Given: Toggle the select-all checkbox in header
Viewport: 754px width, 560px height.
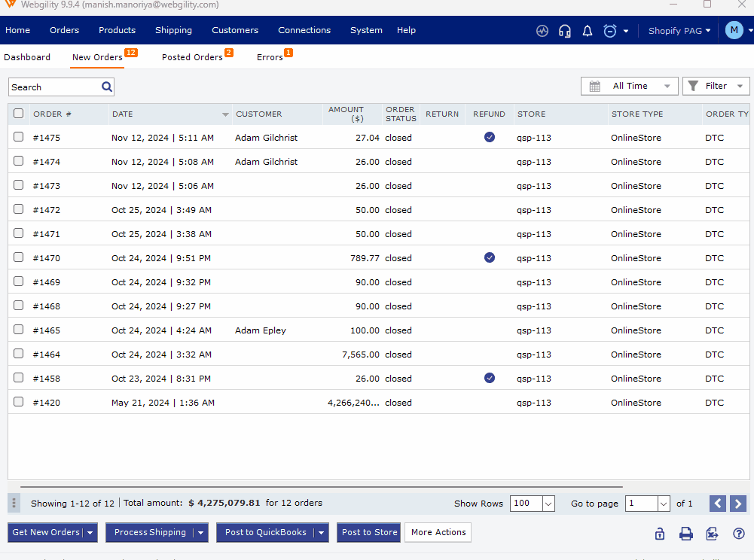Looking at the screenshot, I should pyautogui.click(x=19, y=114).
